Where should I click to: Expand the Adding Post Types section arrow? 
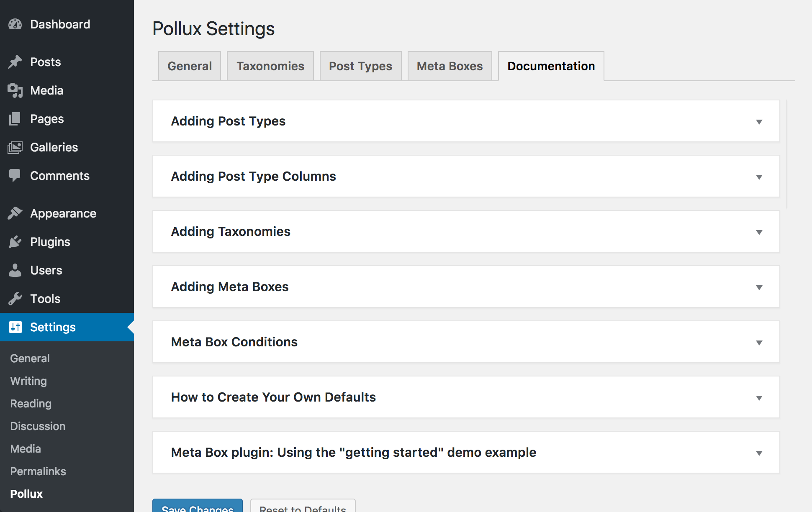point(759,122)
